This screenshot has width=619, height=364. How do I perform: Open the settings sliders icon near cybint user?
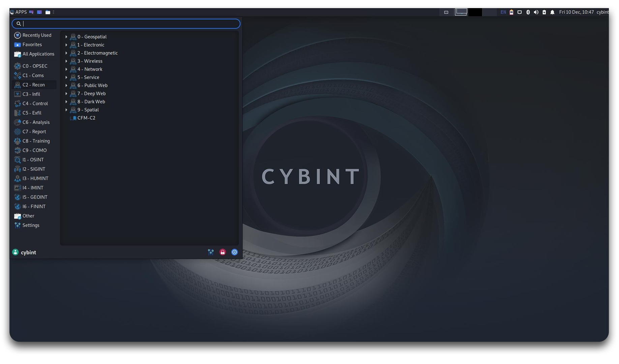(211, 252)
